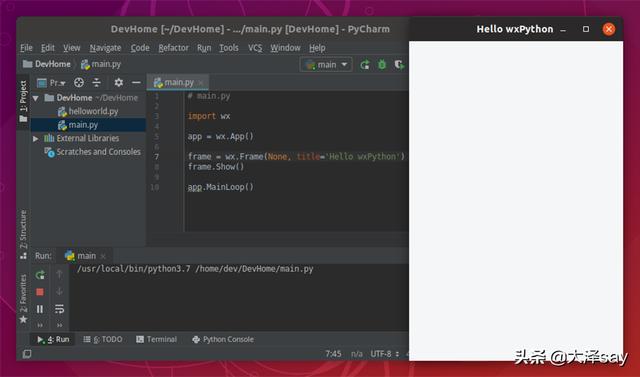Screen dimensions: 640x377
Task: Open the Edit menu
Action: 47,48
